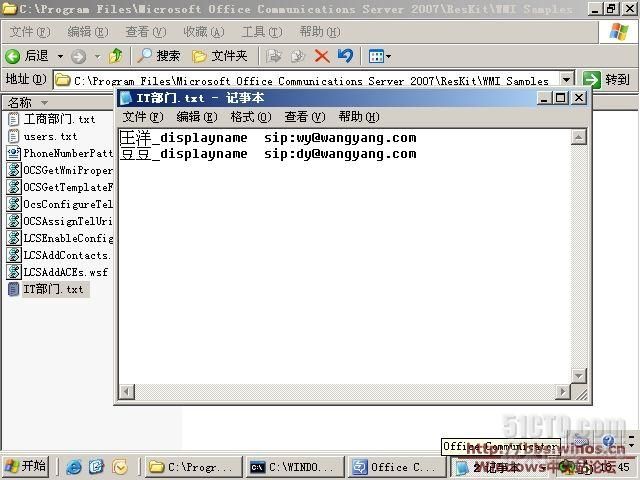Click on sip:dy@wangyang.com text line

click(x=340, y=154)
